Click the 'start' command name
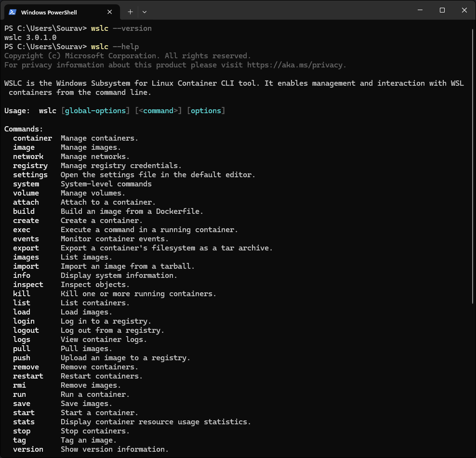Viewport: 476px width, 458px height. tap(24, 413)
